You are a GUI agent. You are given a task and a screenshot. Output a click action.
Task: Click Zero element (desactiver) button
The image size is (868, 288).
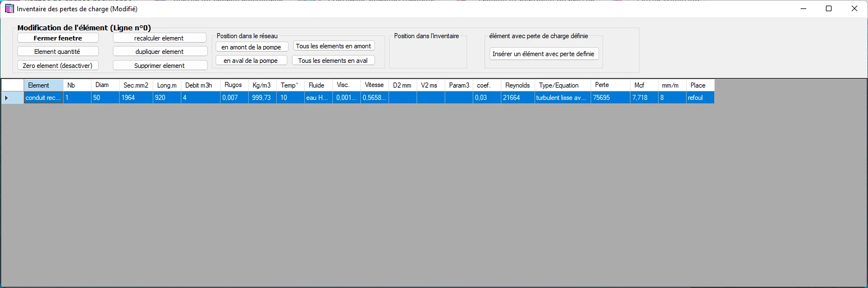(58, 65)
